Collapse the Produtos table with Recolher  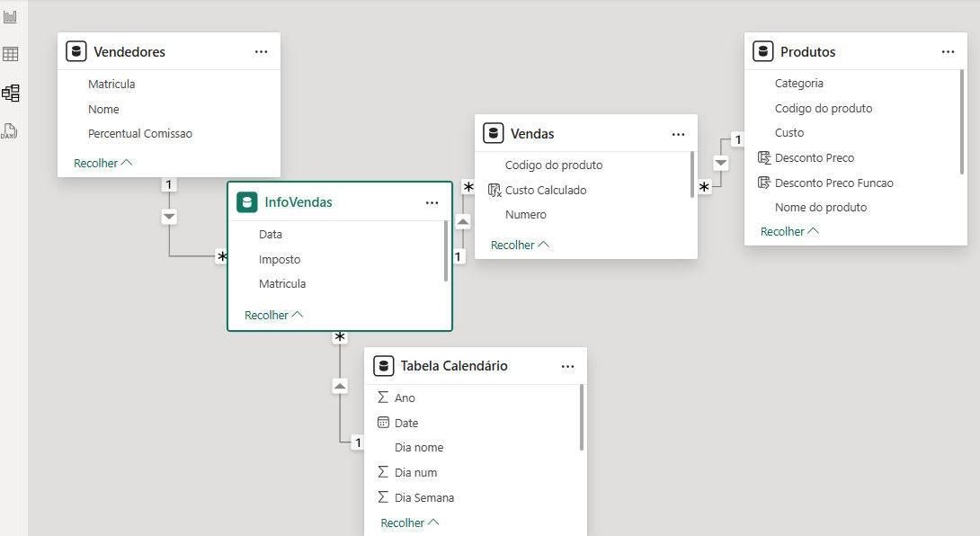click(789, 232)
